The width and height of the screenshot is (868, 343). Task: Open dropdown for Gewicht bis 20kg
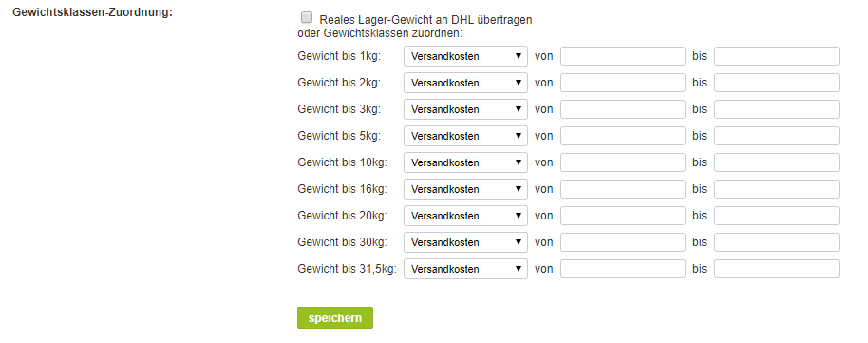[465, 216]
